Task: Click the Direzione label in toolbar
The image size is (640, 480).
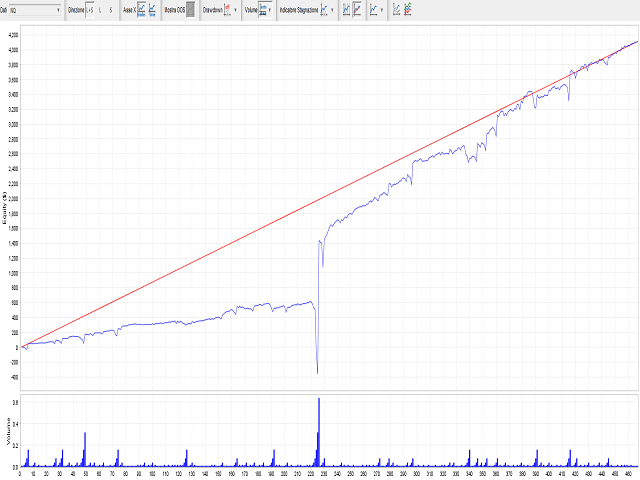Action: (x=73, y=10)
